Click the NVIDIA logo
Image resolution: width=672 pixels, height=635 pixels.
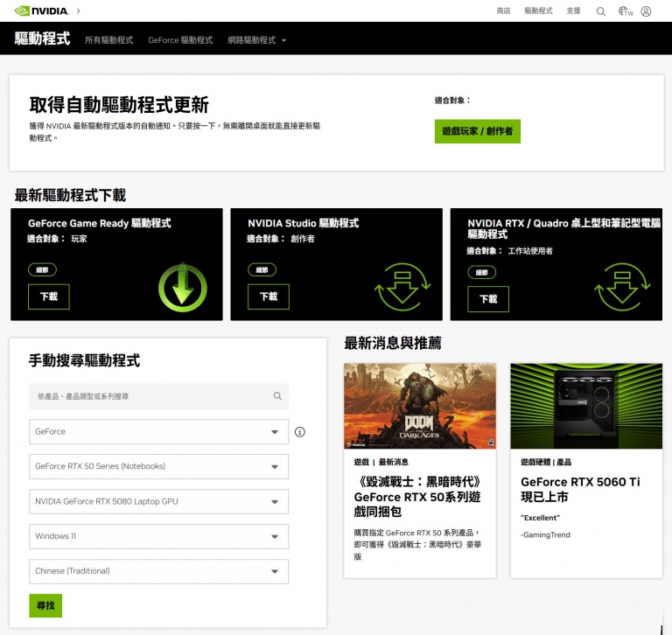click(x=41, y=11)
